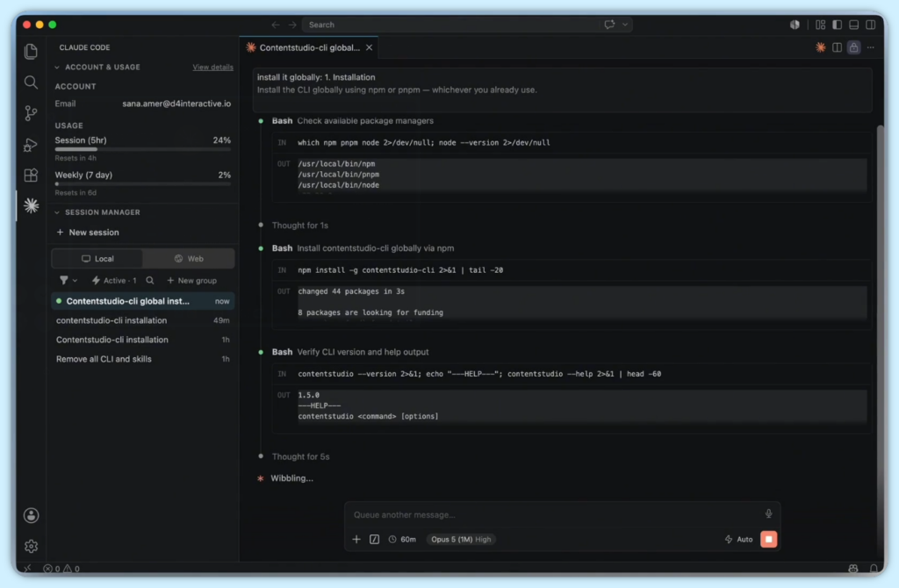The image size is (899, 588).
Task: Click View details link
Action: [x=212, y=67]
